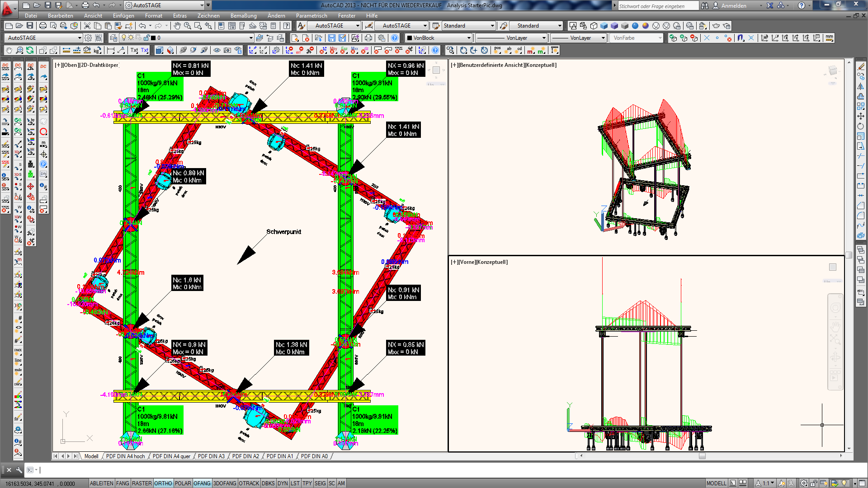Viewport: 868px width, 488px height.
Task: Click the mm units icon
Action: [x=829, y=38]
